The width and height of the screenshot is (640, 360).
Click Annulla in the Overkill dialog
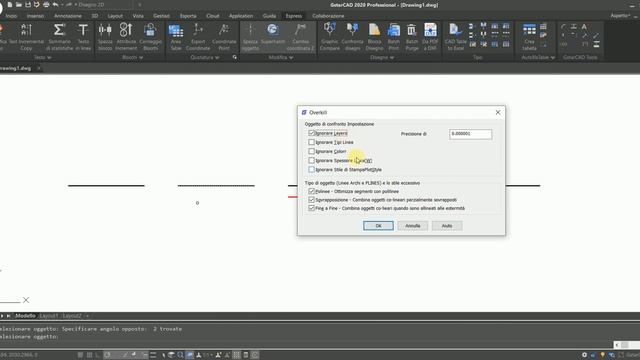click(413, 226)
